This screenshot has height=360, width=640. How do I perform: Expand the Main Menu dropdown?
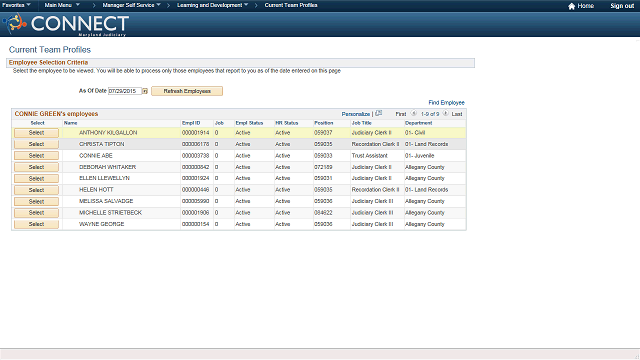pyautogui.click(x=62, y=5)
